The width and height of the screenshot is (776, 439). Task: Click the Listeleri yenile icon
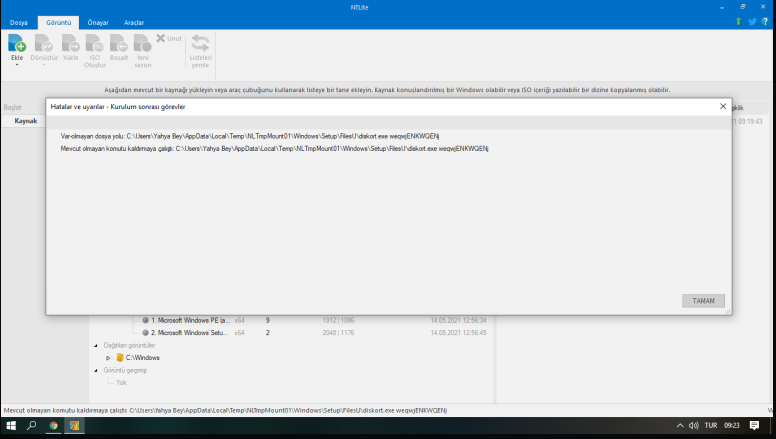200,43
